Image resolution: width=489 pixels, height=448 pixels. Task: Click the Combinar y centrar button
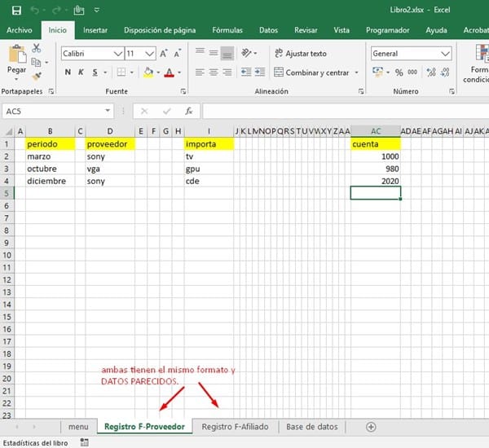point(311,72)
